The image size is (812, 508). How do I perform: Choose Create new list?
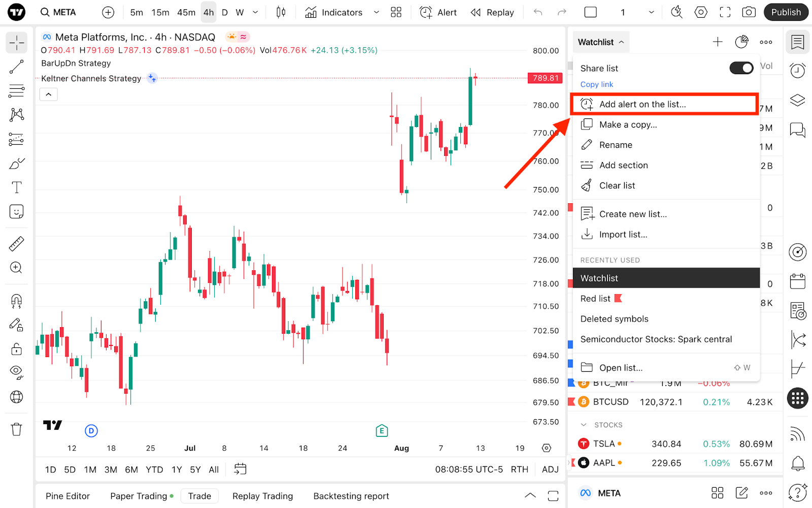666,214
